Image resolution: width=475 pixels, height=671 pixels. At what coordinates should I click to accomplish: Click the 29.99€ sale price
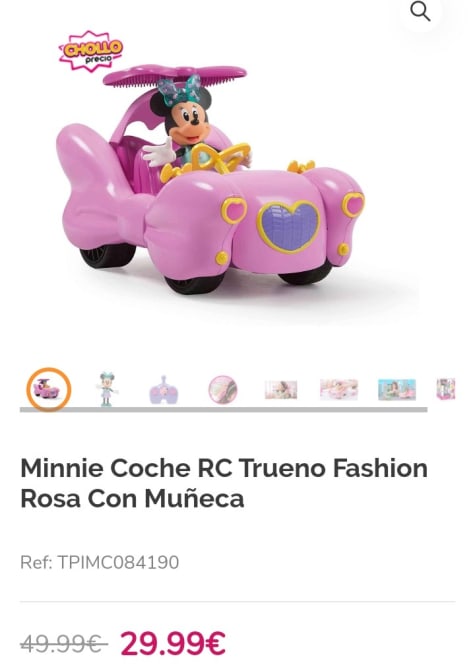point(173,643)
